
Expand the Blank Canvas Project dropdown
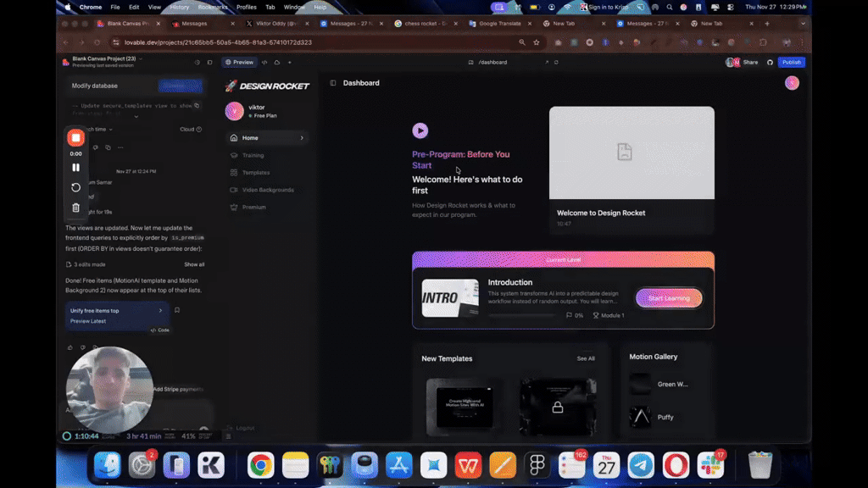pos(141,58)
